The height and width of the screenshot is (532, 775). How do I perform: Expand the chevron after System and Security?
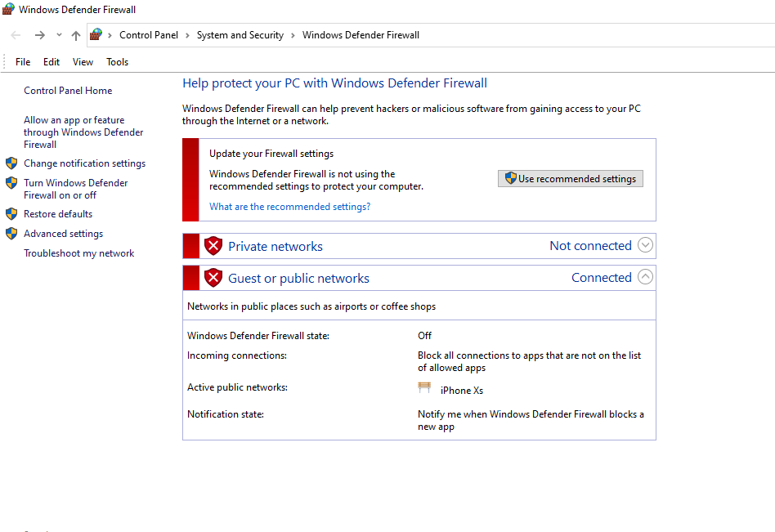point(293,35)
